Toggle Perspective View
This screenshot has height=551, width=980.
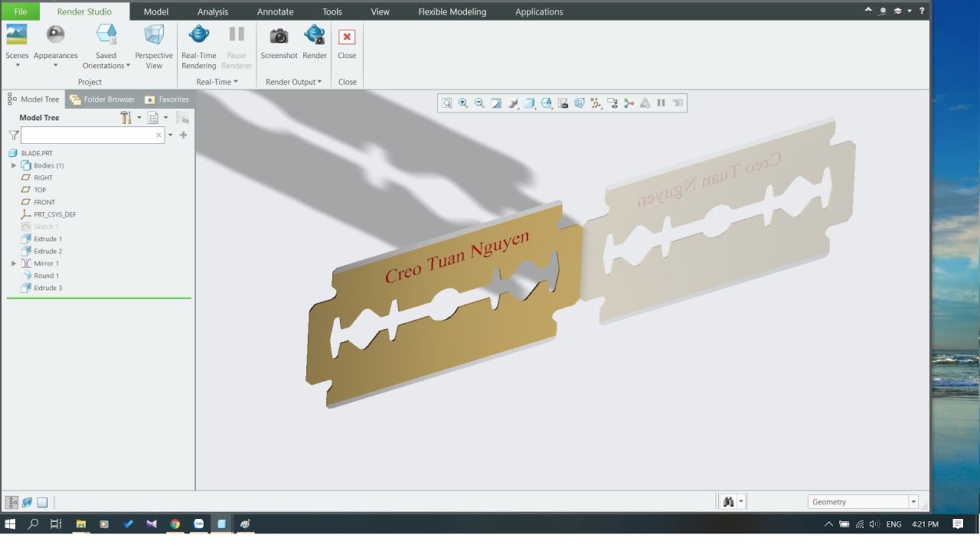coord(154,46)
